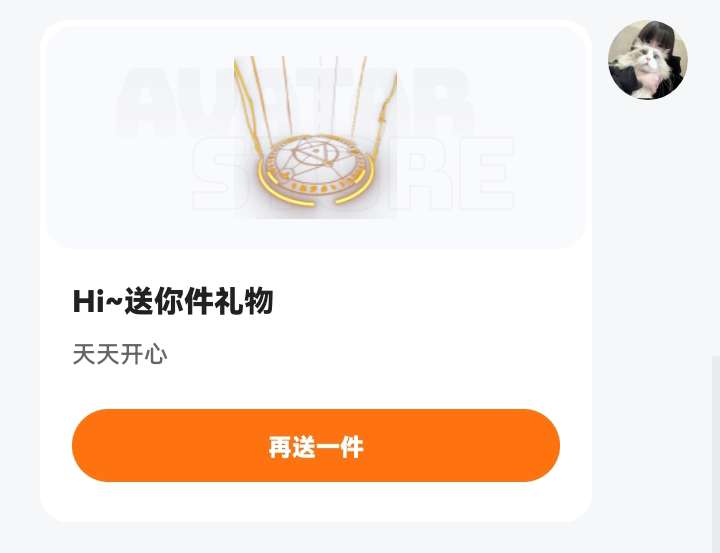Tap the golden magic circle gift image
The height and width of the screenshot is (553, 720).
click(x=316, y=137)
